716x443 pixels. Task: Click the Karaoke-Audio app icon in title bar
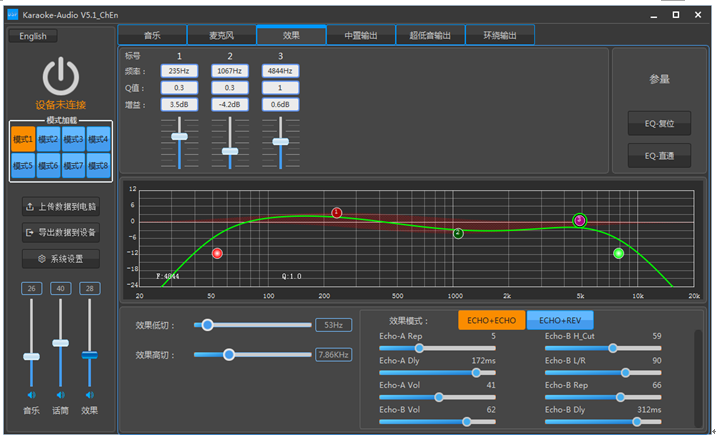tap(12, 15)
